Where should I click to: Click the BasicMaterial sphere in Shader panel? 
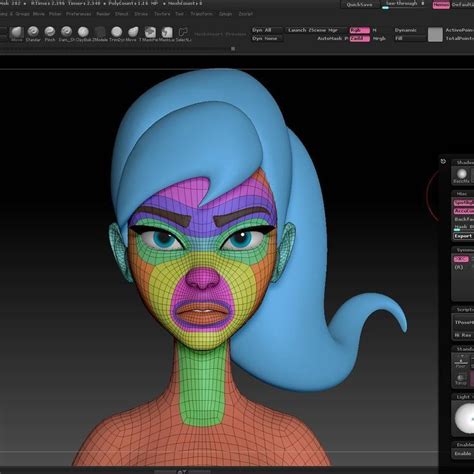tap(462, 174)
